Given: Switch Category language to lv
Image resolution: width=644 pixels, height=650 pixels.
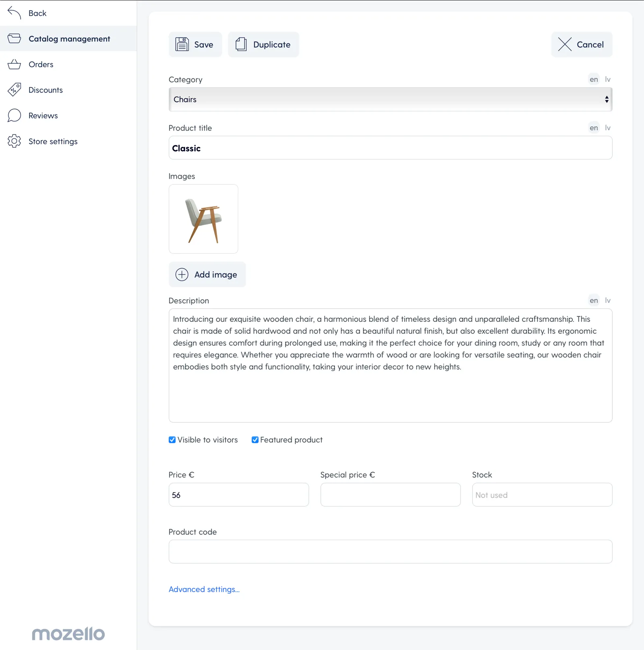Looking at the screenshot, I should [608, 79].
